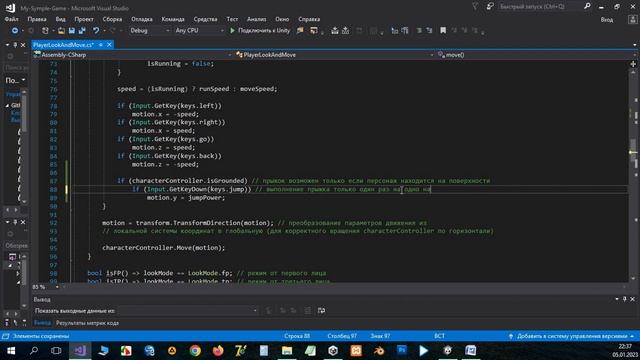The width and height of the screenshot is (640, 360).
Task: Click the step over debugging icon
Action: tap(345, 31)
